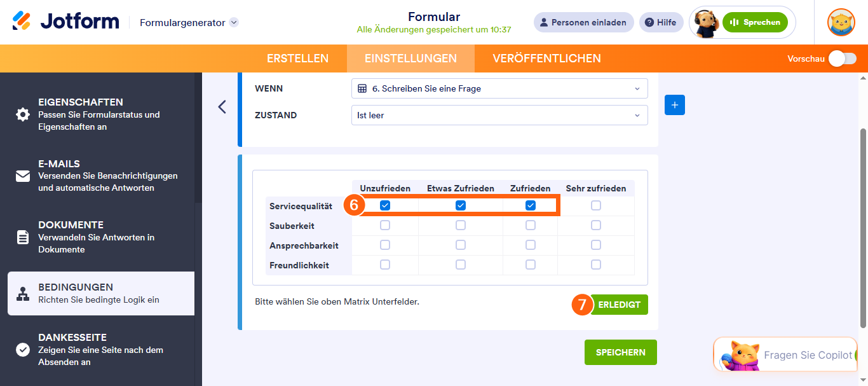Expand the ZUSTAND Ist leer dropdown
This screenshot has width=868, height=386.
pos(499,115)
